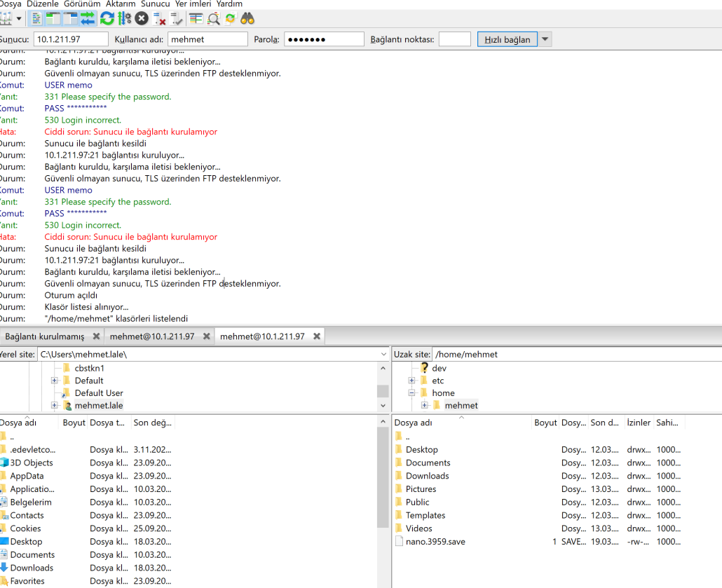Open the Aktarım menu

coord(121,4)
